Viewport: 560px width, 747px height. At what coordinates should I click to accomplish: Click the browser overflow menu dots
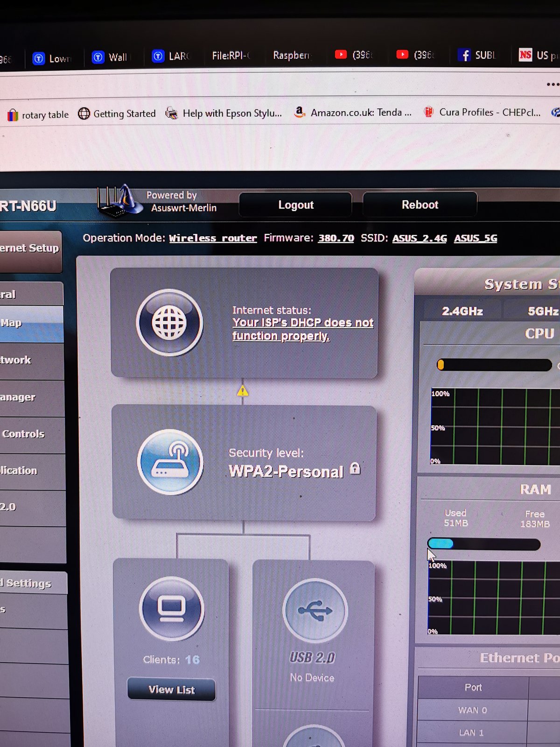tap(553, 85)
